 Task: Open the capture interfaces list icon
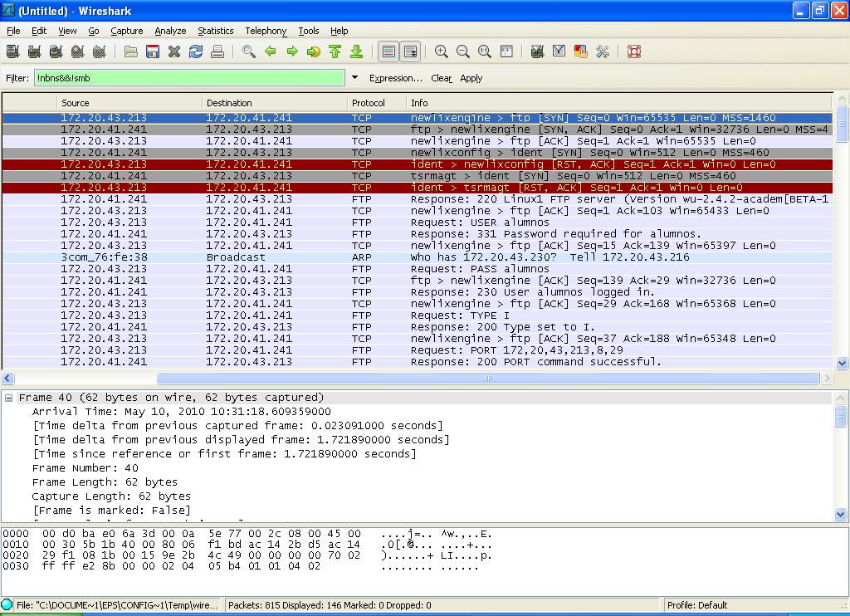pos(13,51)
